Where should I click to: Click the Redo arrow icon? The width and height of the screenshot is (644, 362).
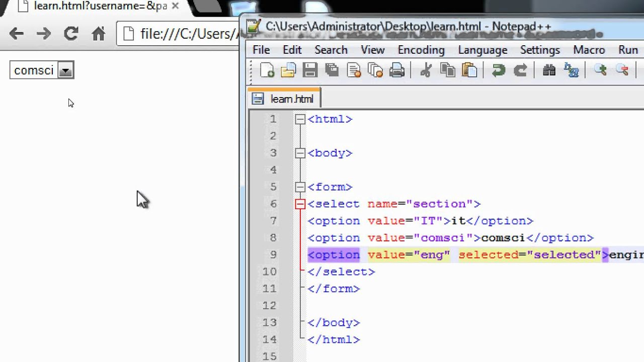(520, 70)
